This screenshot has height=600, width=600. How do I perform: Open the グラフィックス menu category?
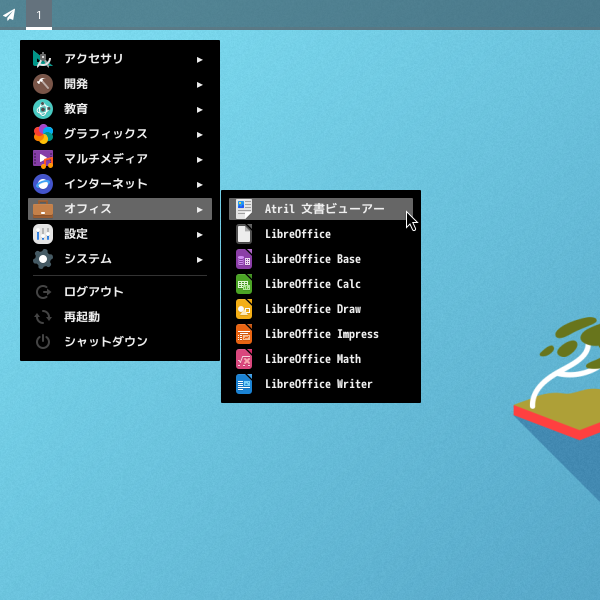pos(105,134)
